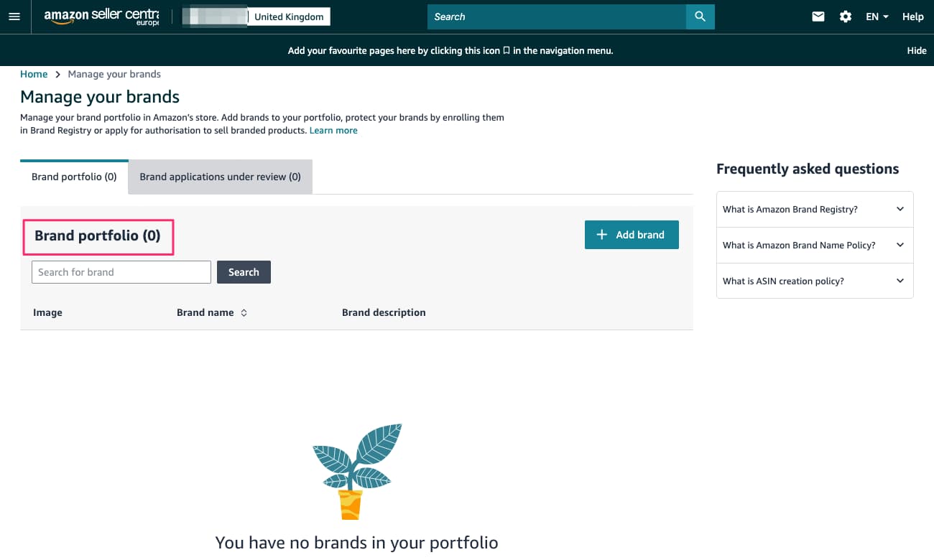
Task: Hide the favourites banner
Action: click(x=917, y=51)
